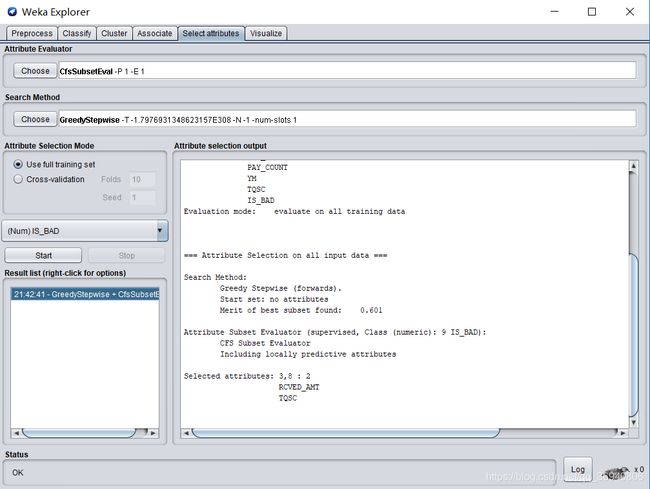Edit GreedyStepwise search options field

coord(347,119)
